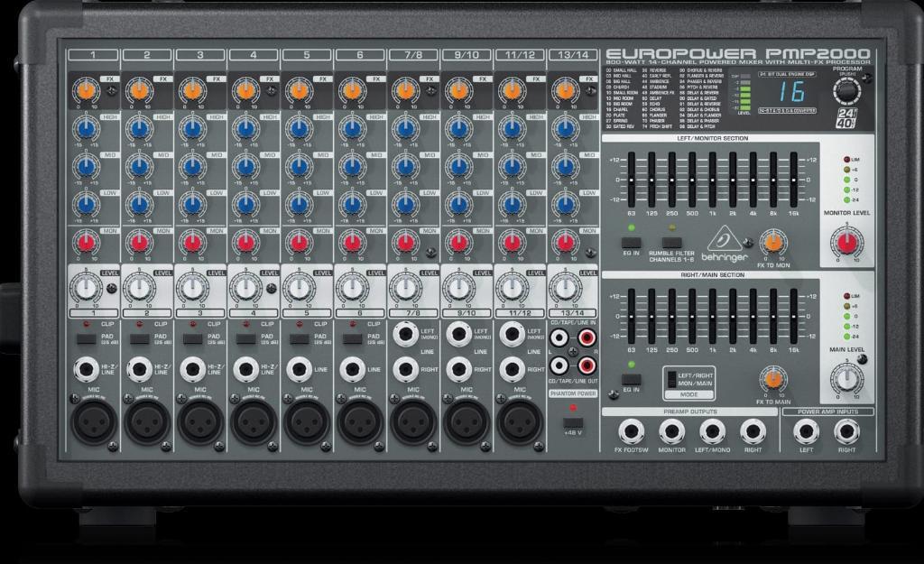
Task: Toggle the Rumble Filter Channels 1-6 switch
Action: [671, 242]
